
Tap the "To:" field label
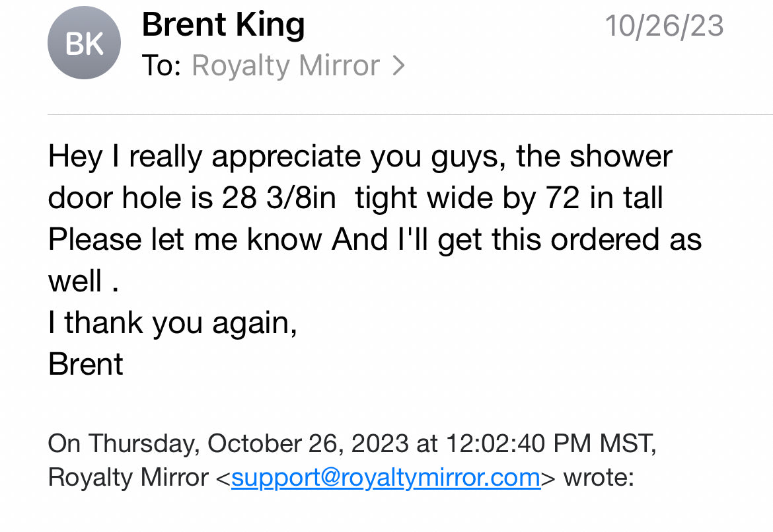click(x=161, y=65)
